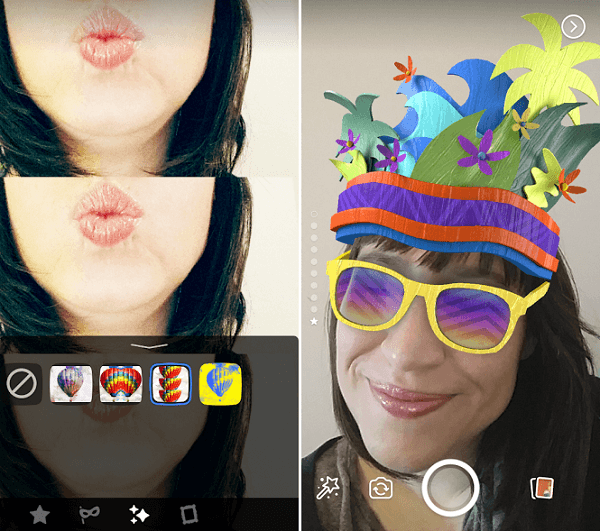
Task: Select the blue-outlined stacked balloons filter
Action: (x=170, y=384)
